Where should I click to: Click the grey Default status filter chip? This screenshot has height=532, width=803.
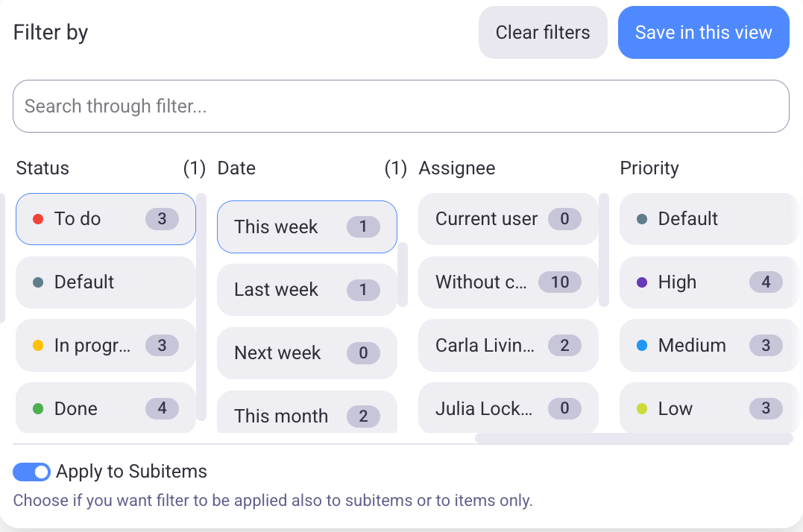(105, 282)
